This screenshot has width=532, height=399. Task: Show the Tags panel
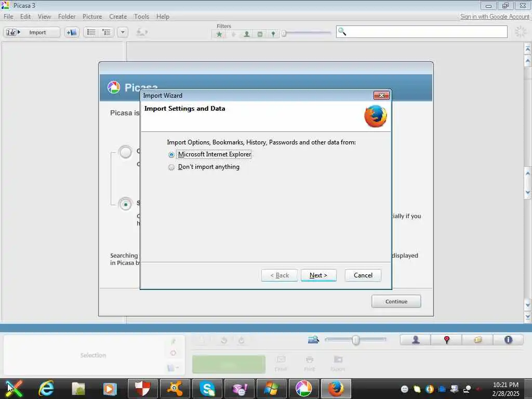click(x=477, y=340)
